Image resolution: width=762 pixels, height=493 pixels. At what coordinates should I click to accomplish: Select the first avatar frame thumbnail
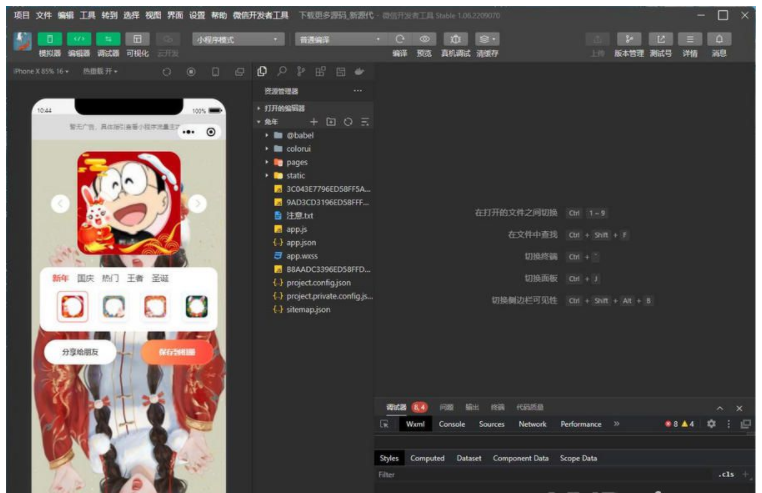coord(72,306)
